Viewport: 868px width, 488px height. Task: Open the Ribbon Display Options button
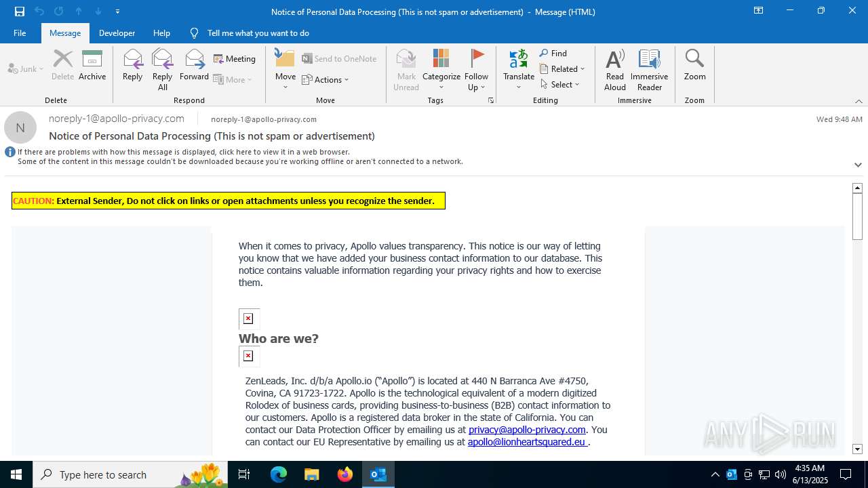click(759, 11)
